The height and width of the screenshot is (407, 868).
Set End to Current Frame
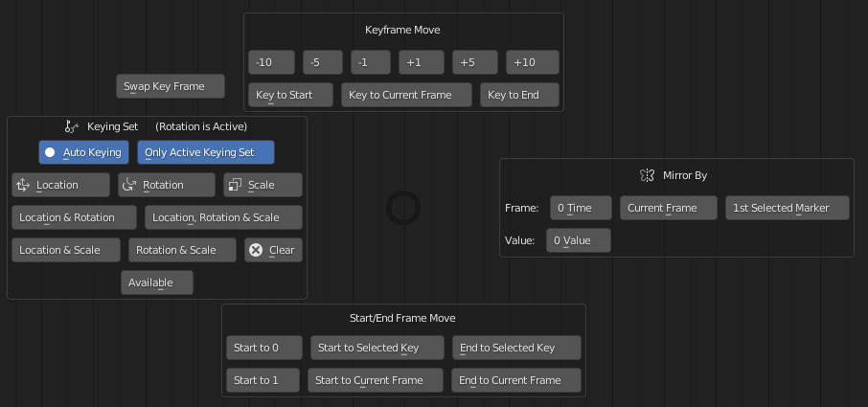(x=516, y=380)
